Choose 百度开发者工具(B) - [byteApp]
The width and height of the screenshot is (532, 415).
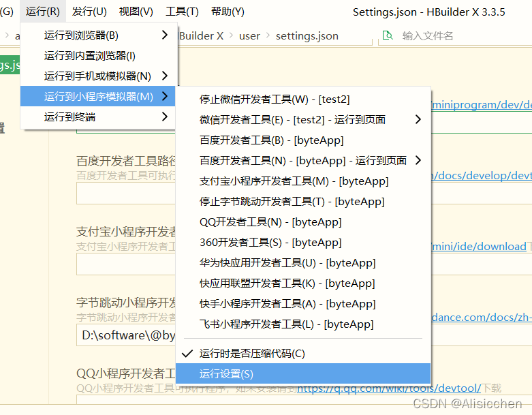tap(303, 140)
